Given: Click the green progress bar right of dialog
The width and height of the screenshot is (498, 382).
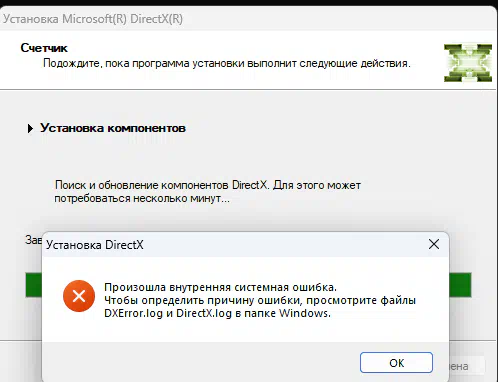Looking at the screenshot, I should pyautogui.click(x=460, y=285).
